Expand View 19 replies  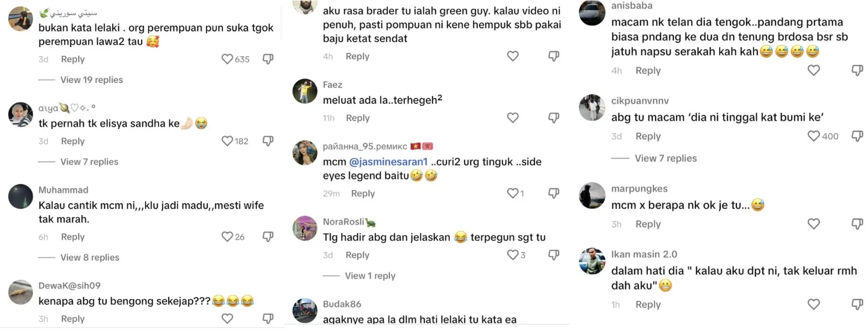point(92,80)
